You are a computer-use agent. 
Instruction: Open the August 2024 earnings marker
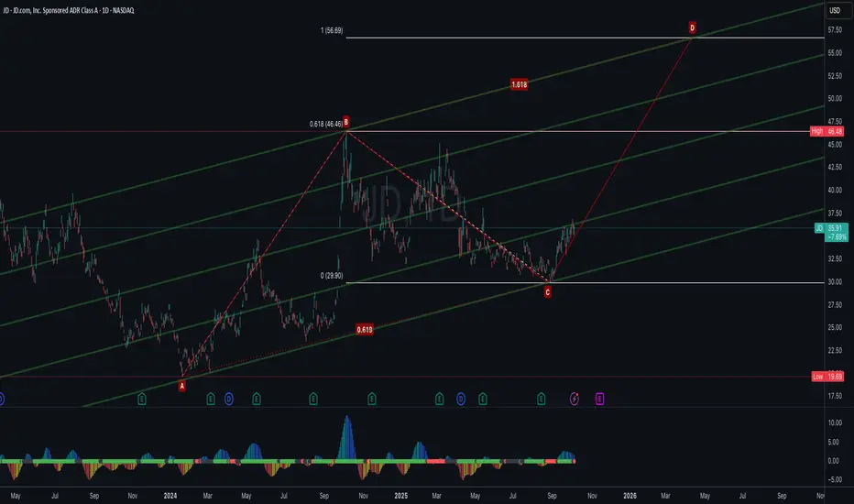tap(313, 399)
